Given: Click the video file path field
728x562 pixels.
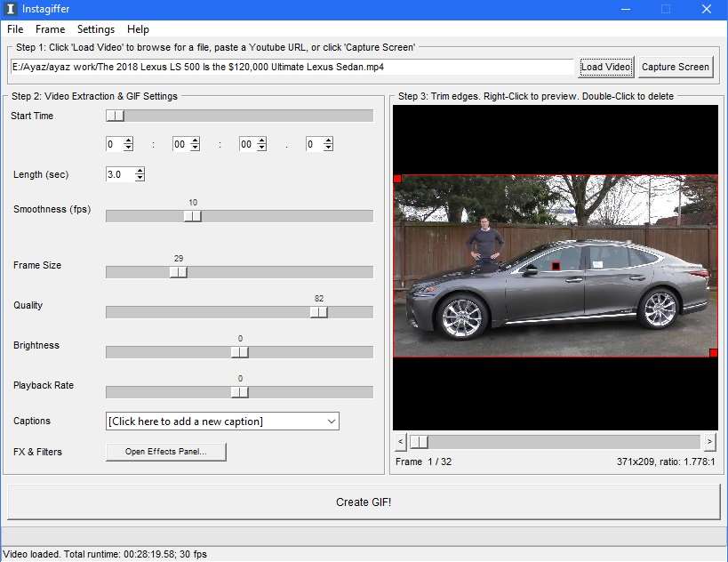Looking at the screenshot, I should coord(292,67).
